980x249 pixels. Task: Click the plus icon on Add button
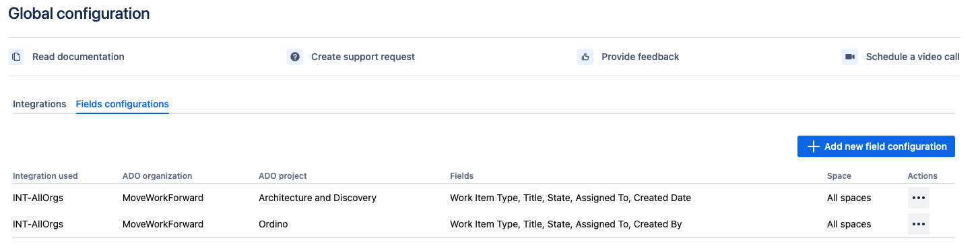tap(813, 146)
